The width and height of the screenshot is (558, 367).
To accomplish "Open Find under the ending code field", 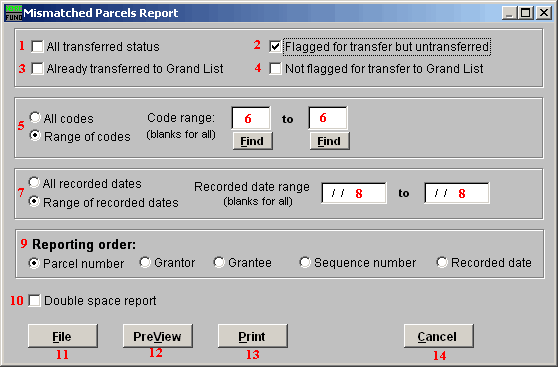I will click(330, 141).
